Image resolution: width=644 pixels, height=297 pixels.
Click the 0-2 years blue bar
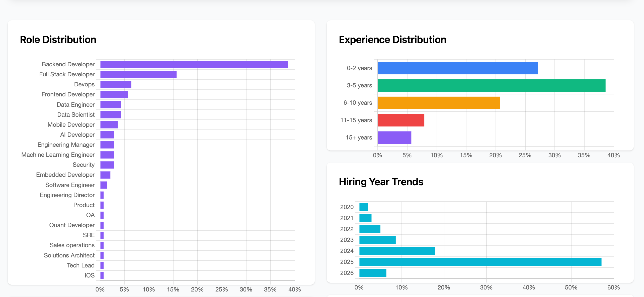coord(456,68)
